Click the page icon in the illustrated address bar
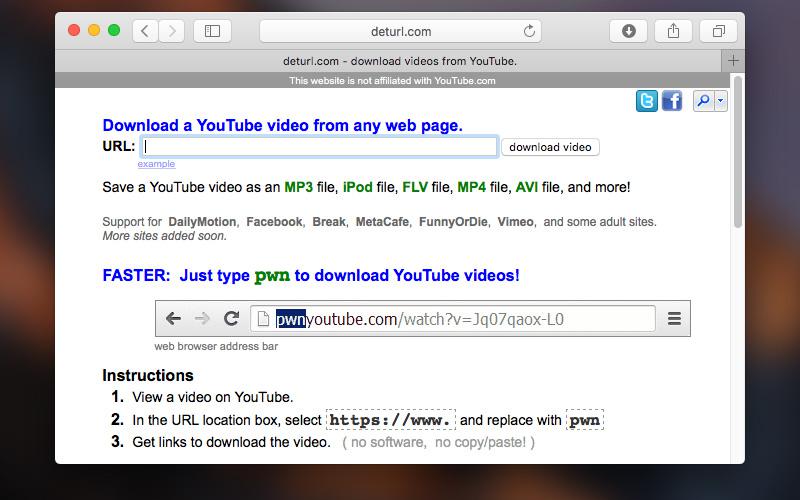Image resolution: width=800 pixels, height=500 pixels. (263, 319)
